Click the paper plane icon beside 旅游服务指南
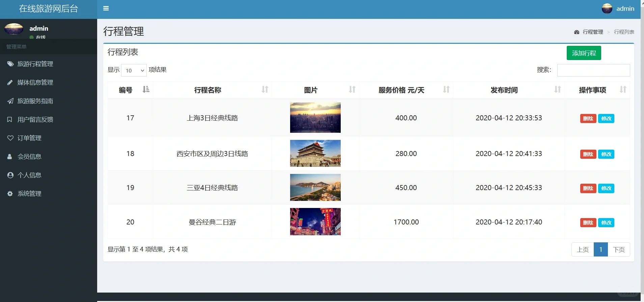The height and width of the screenshot is (302, 644). (x=10, y=101)
